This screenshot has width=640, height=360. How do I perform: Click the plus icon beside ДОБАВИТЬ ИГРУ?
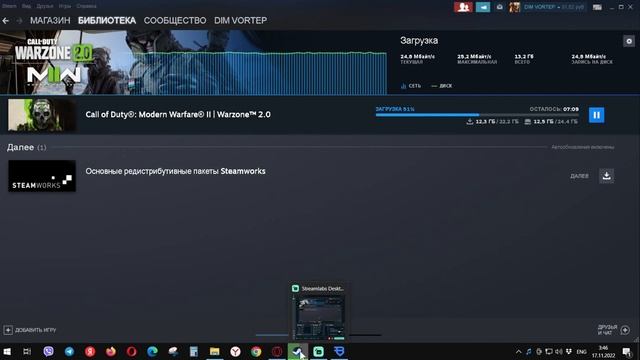8,330
